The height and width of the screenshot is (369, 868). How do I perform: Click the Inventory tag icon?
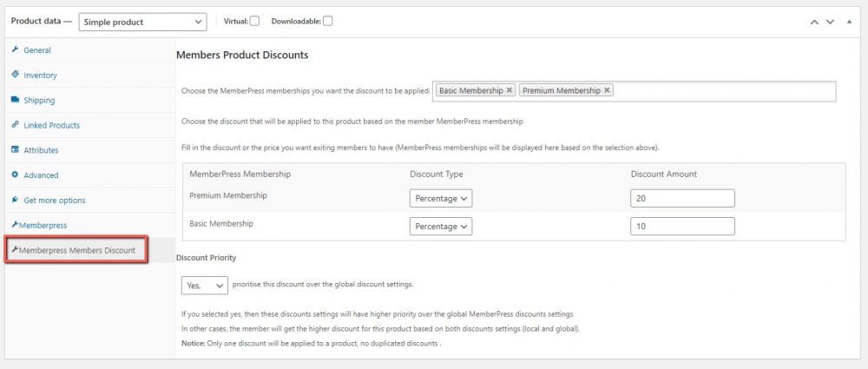pyautogui.click(x=15, y=76)
